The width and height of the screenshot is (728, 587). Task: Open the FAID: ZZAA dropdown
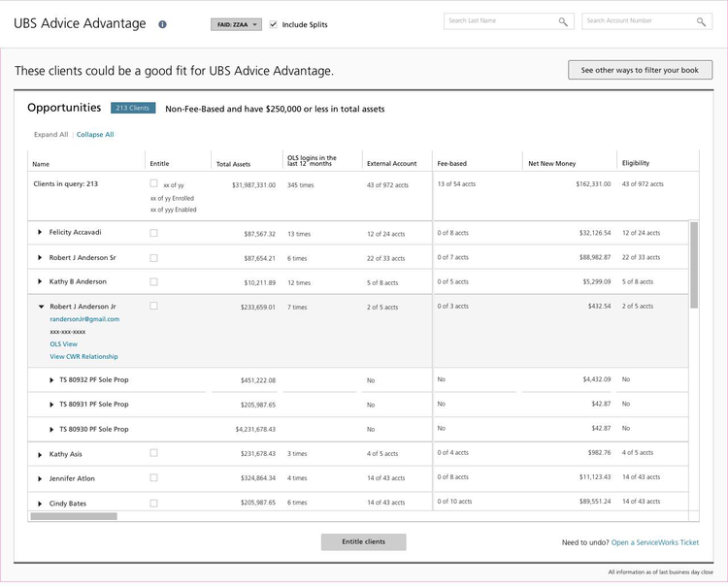[236, 24]
